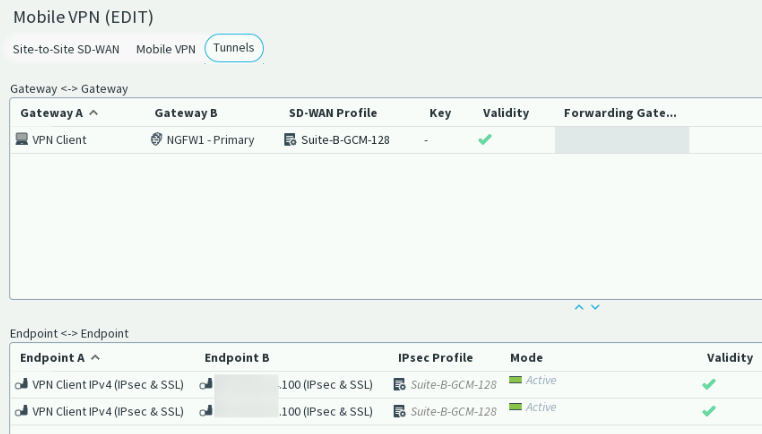Select the Tunnels tab
The image size is (762, 434).
point(234,48)
